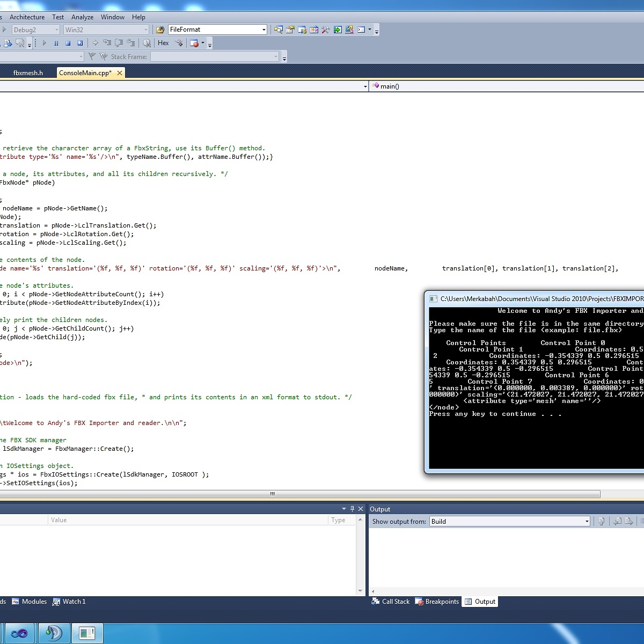Click the QuickWatch magnifier icon
This screenshot has width=644, height=644.
tap(147, 43)
